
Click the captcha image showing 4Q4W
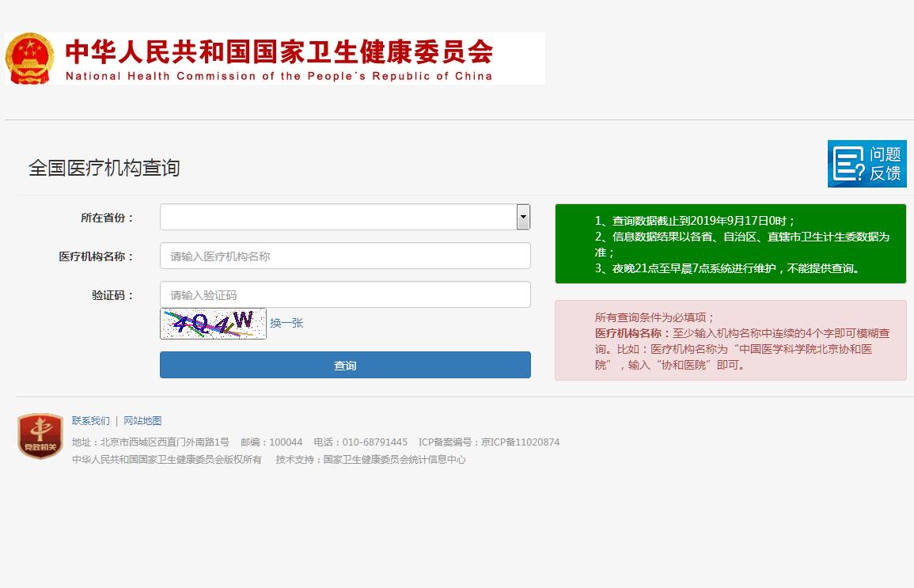pyautogui.click(x=213, y=323)
